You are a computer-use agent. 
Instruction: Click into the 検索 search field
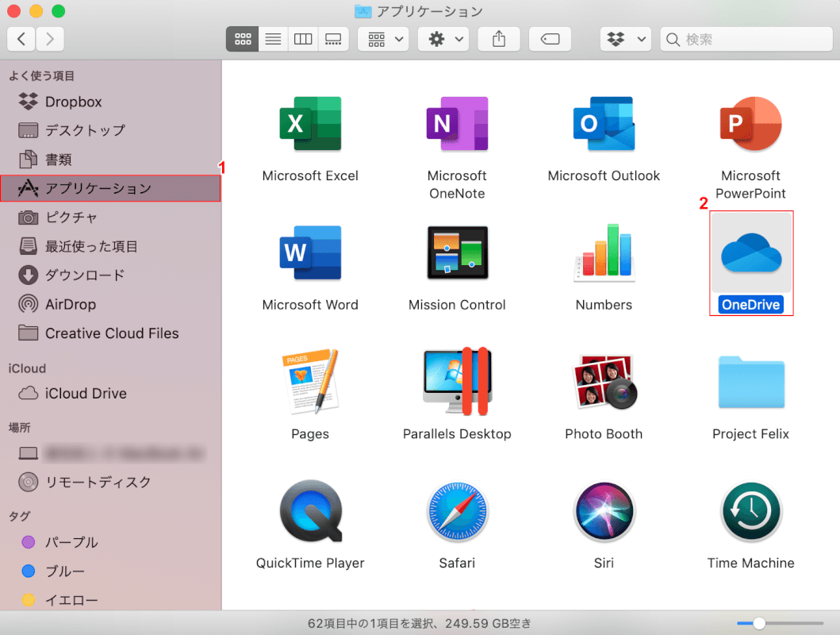click(746, 39)
